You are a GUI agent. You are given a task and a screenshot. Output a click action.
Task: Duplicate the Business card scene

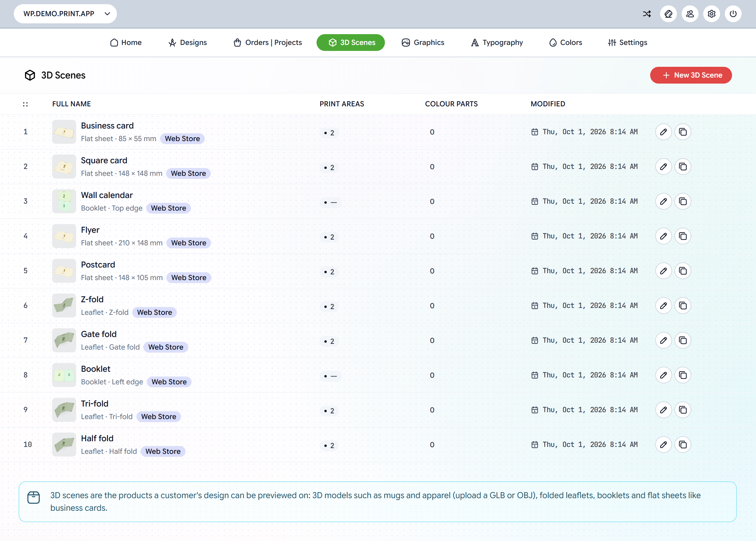point(683,132)
